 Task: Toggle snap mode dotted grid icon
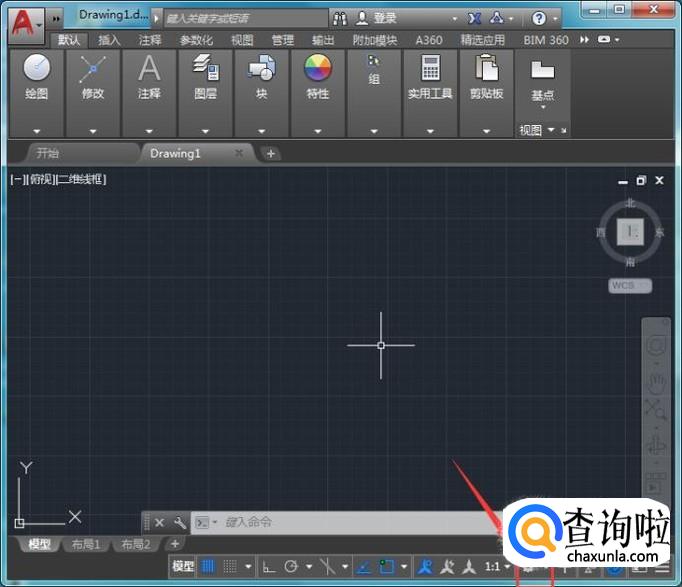coord(230,566)
